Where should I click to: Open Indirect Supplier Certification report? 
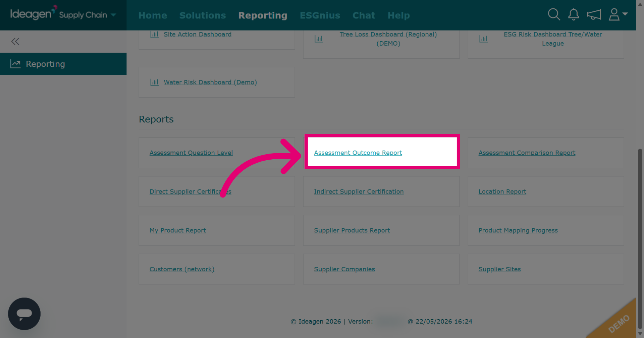[359, 191]
